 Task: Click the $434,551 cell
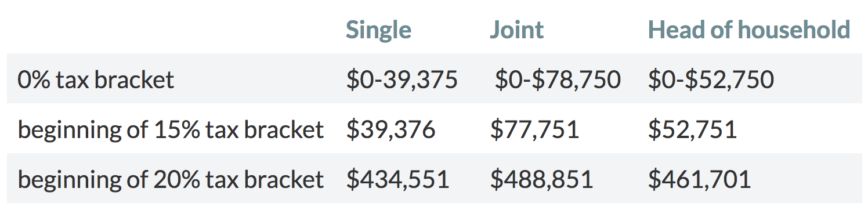point(397,179)
